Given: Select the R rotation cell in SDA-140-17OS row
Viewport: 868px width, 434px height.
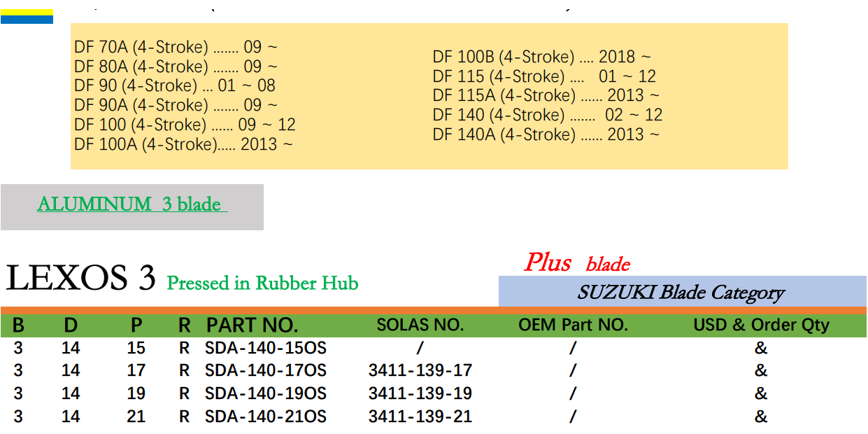Looking at the screenshot, I should pos(185,370).
